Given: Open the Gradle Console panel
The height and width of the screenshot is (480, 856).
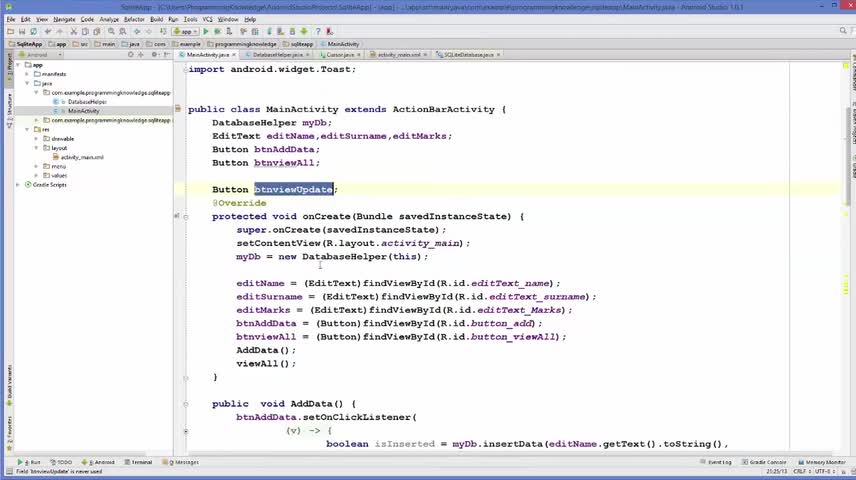Looking at the screenshot, I should click(764, 462).
